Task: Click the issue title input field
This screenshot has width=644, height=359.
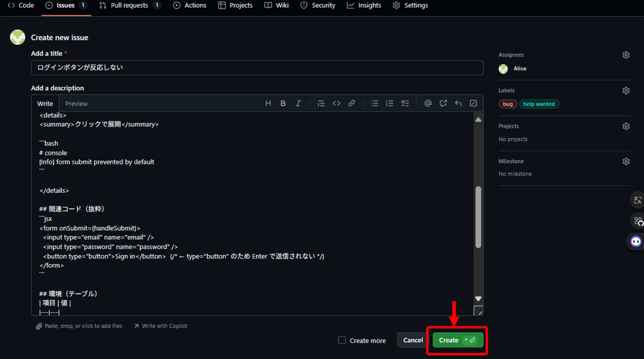Action: (x=257, y=68)
